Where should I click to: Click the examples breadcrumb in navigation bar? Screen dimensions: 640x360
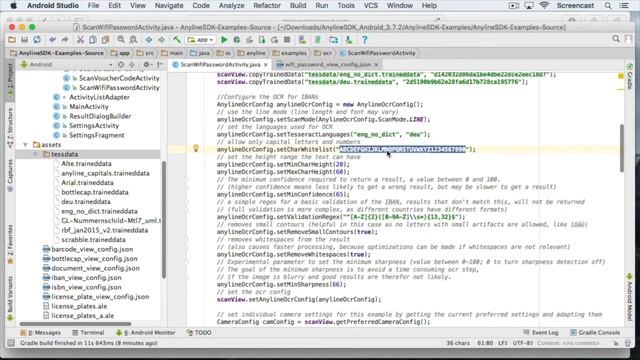click(290, 53)
